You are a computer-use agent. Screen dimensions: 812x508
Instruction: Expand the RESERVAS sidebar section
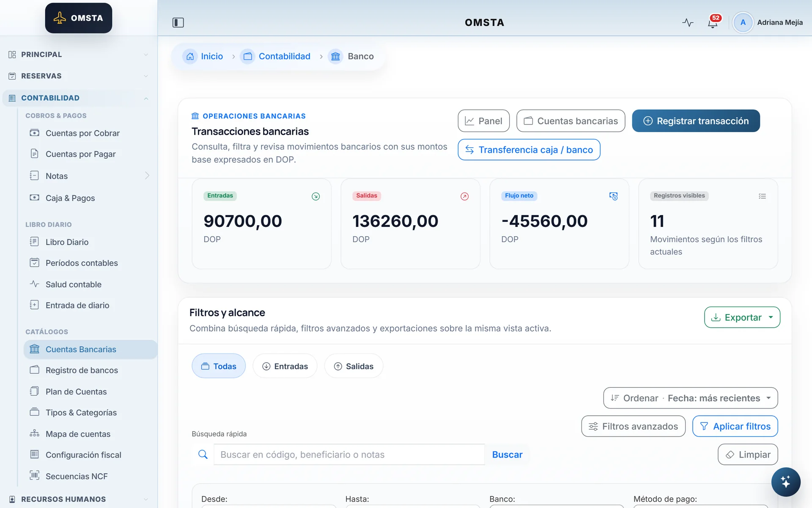(79, 76)
